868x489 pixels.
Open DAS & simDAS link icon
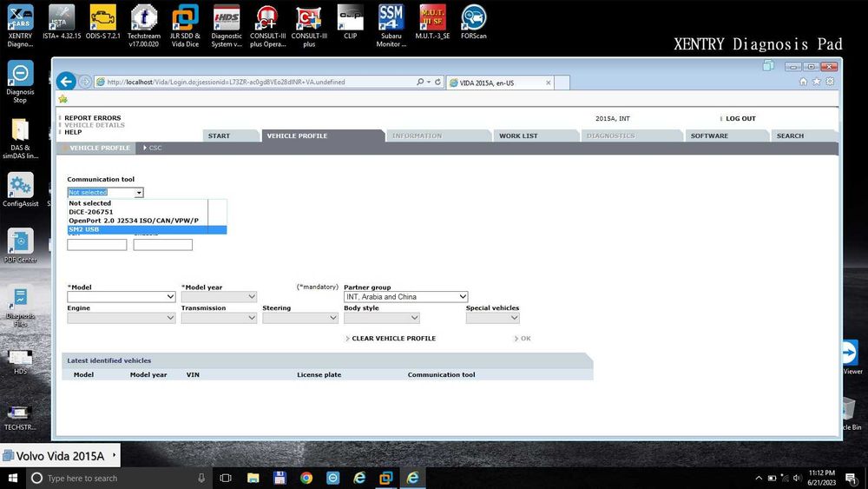(21, 138)
